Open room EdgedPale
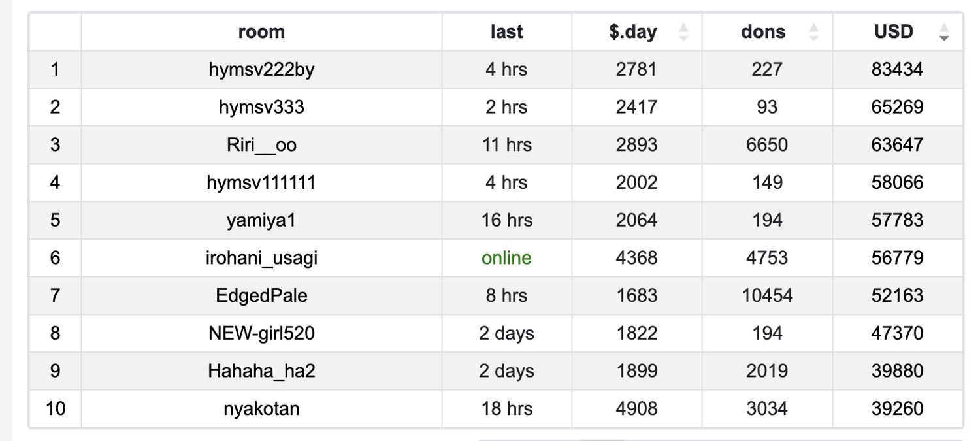Image resolution: width=980 pixels, height=441 pixels. pos(261,295)
